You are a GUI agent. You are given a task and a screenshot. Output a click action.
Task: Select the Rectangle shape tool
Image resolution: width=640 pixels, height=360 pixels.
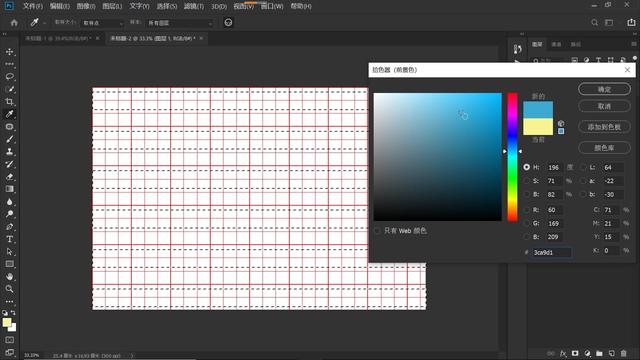(x=9, y=264)
